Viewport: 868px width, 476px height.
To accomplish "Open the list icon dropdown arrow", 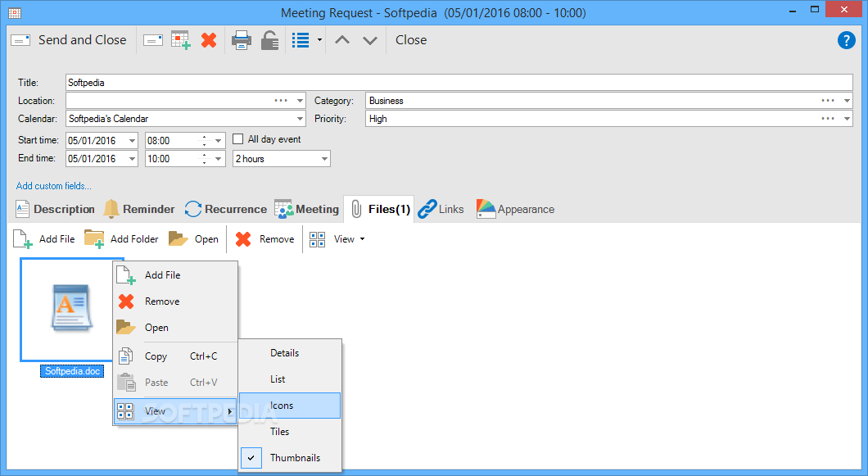I will point(319,40).
